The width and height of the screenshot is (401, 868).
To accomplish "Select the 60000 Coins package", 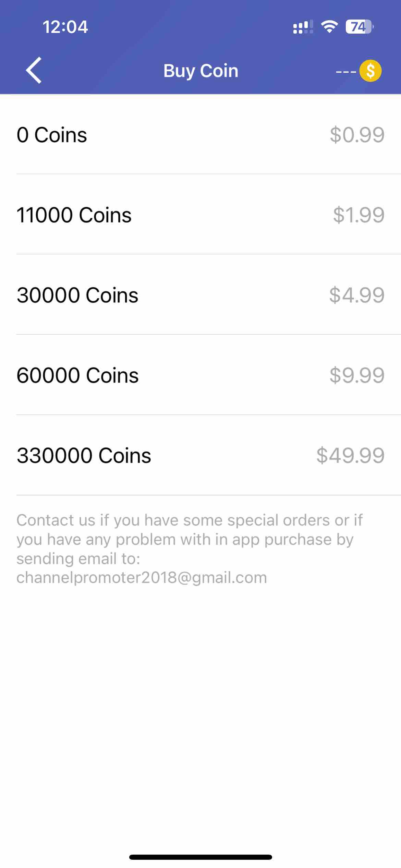I will pyautogui.click(x=200, y=375).
